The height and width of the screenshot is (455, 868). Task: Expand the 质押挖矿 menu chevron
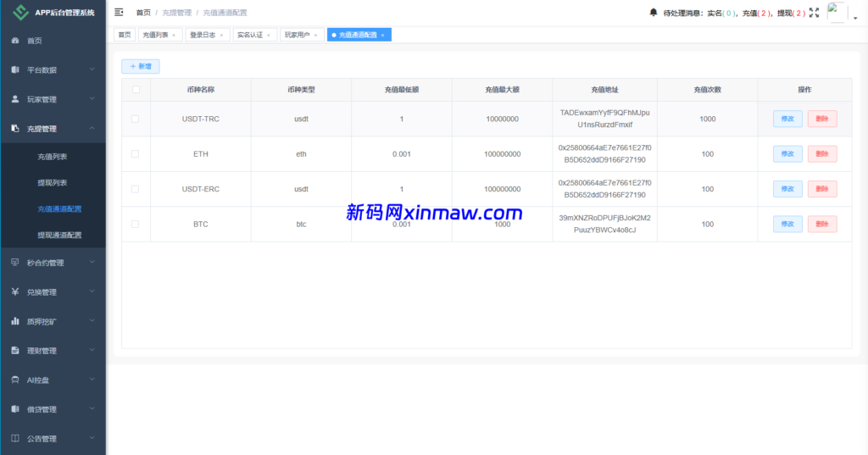[92, 320]
